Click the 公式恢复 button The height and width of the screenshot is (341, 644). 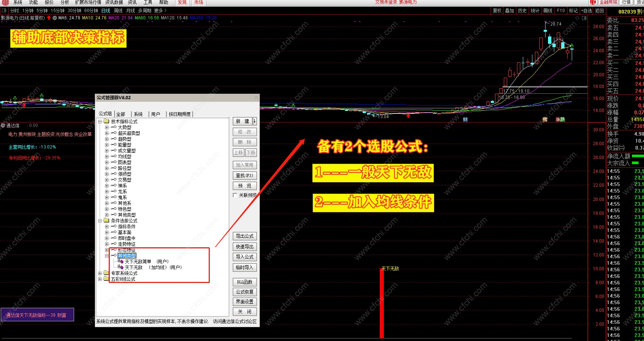pyautogui.click(x=245, y=292)
